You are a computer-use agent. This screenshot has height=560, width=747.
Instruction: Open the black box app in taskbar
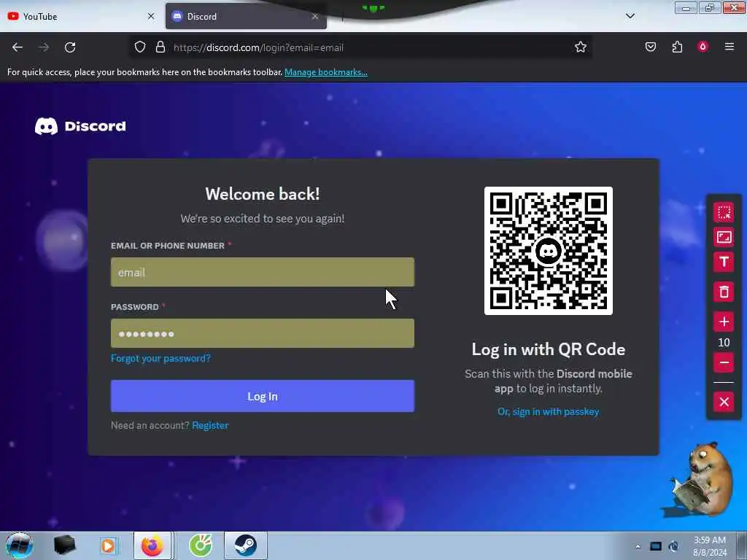click(x=64, y=545)
